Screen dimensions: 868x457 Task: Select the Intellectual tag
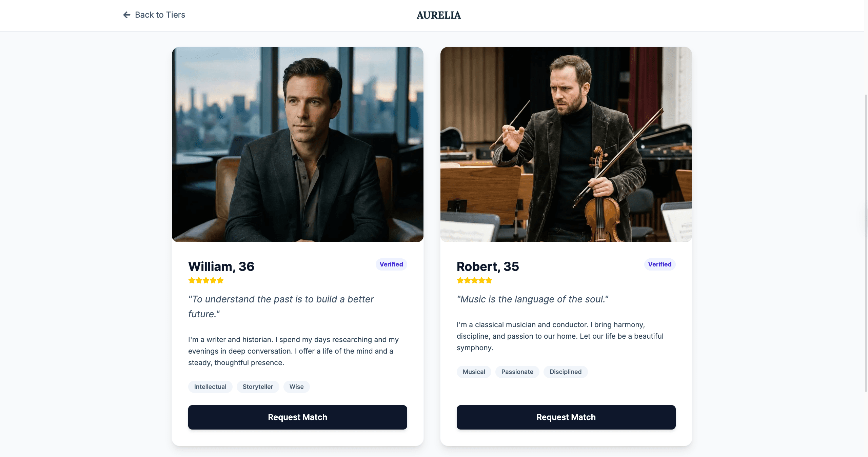pyautogui.click(x=210, y=387)
